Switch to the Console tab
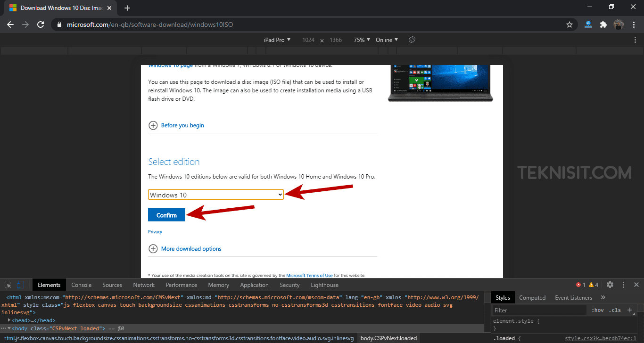 [82, 285]
